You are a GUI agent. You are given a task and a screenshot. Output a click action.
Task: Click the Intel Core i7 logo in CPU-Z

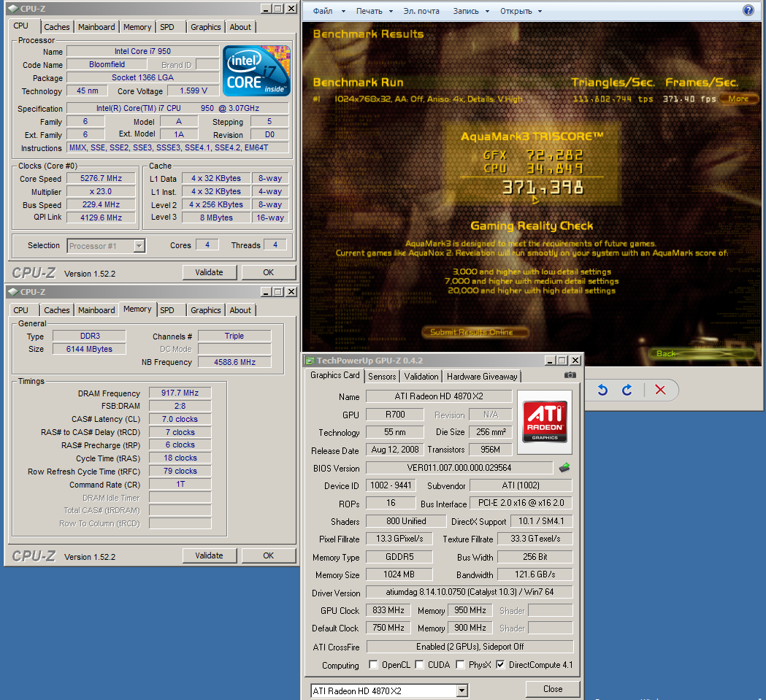[256, 71]
